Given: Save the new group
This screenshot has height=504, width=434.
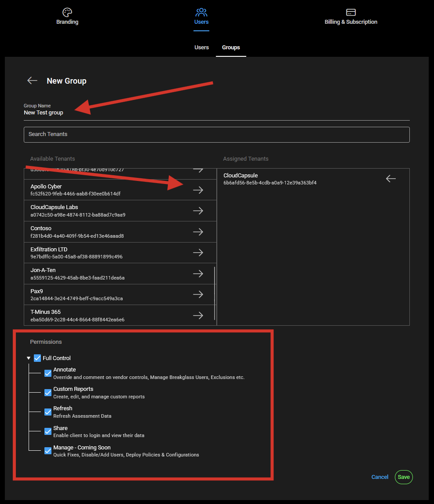Looking at the screenshot, I should [403, 477].
